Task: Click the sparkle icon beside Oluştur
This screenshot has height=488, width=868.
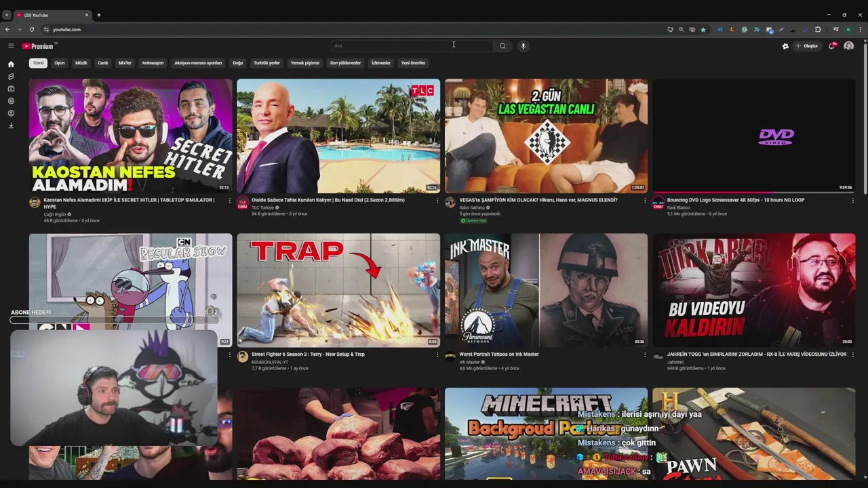Action: click(x=785, y=46)
